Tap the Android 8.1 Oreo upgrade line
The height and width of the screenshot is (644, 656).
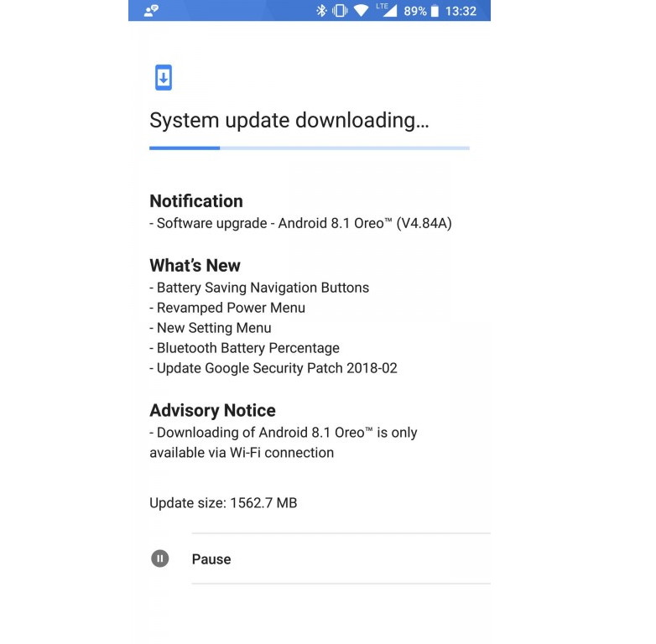(x=300, y=223)
